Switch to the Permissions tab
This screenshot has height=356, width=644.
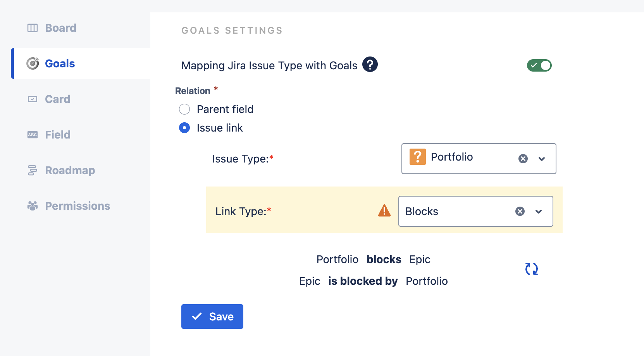tap(77, 206)
